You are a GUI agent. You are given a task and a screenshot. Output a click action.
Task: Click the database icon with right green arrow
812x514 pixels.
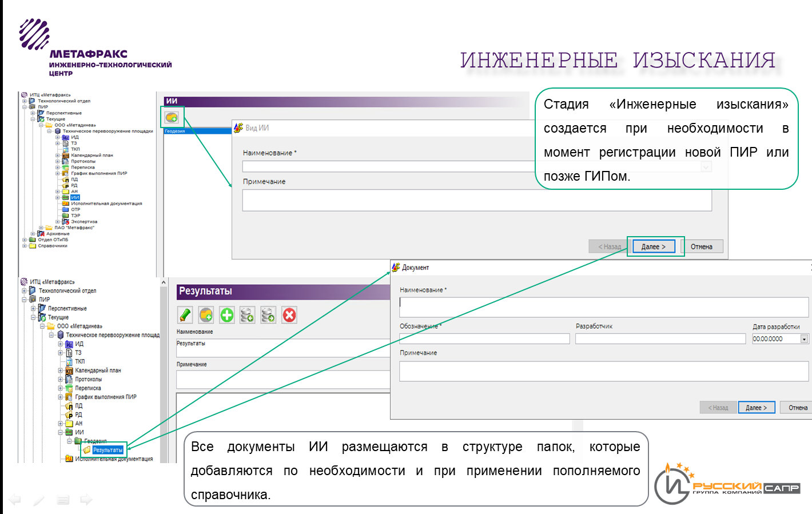(268, 315)
